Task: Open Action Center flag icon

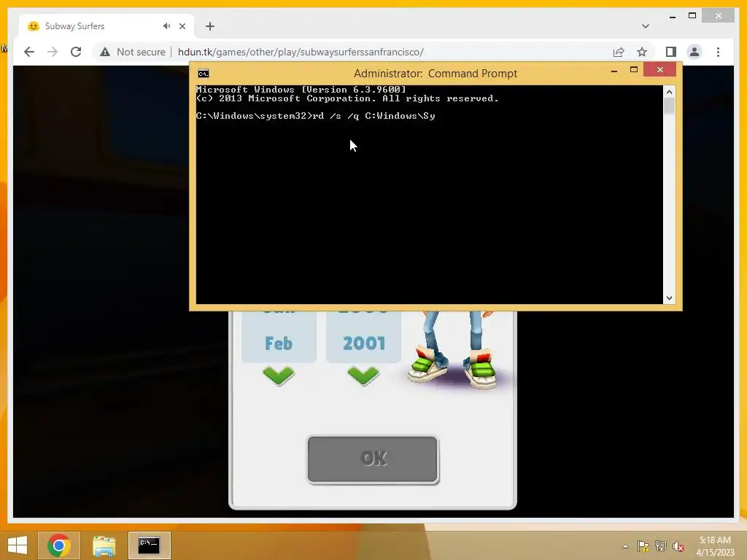Action: (x=643, y=546)
